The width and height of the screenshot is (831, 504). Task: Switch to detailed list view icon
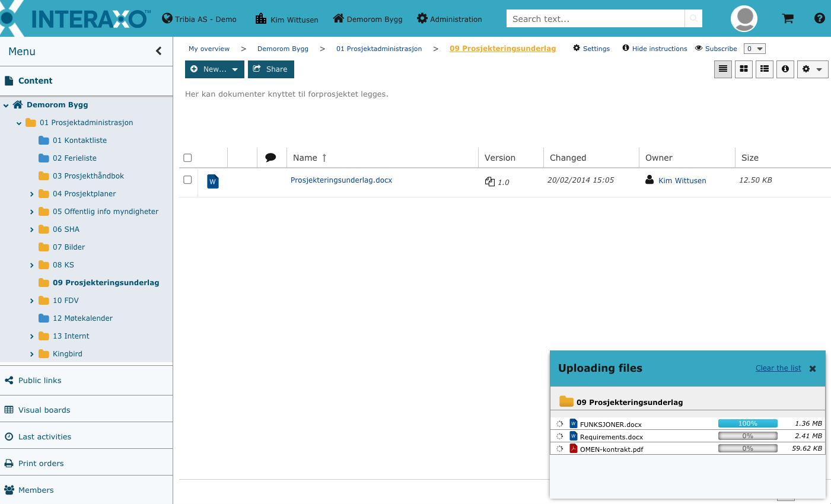[765, 69]
